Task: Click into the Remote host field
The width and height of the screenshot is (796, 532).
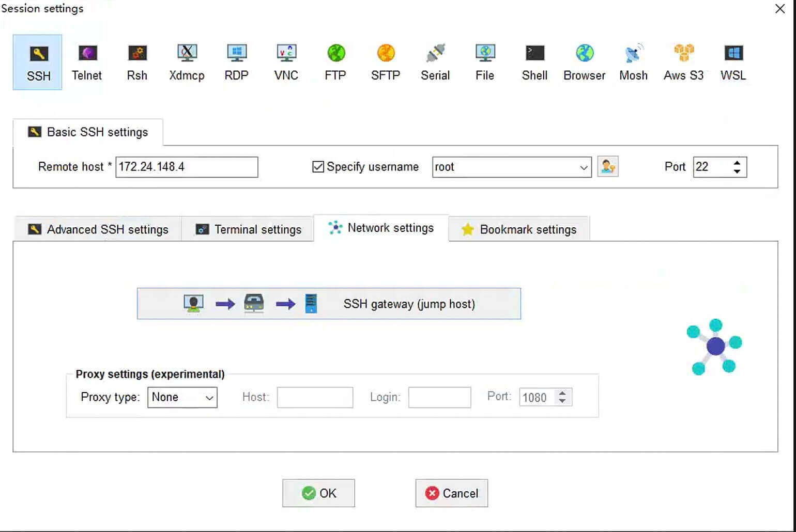Action: (187, 167)
